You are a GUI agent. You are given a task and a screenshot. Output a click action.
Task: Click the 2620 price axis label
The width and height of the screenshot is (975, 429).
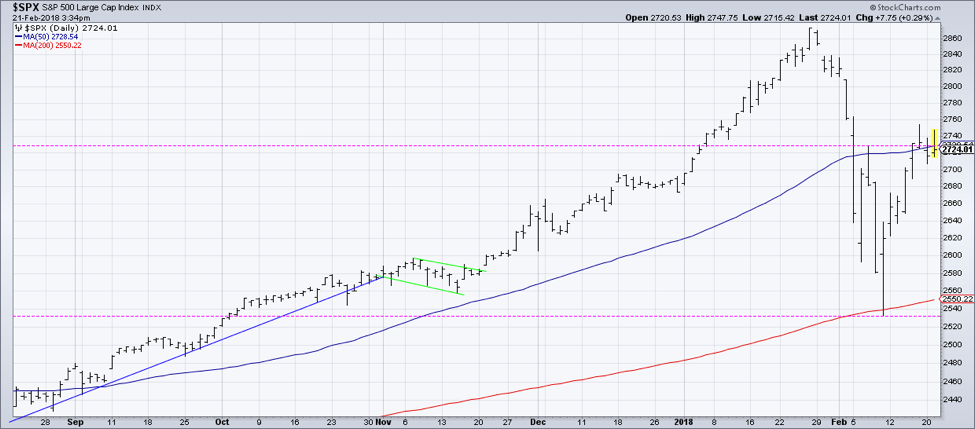pos(953,238)
